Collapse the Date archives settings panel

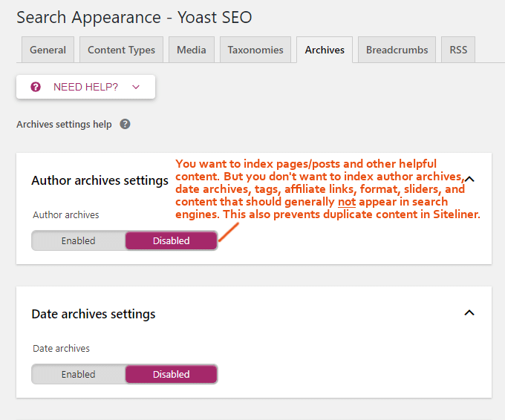469,313
